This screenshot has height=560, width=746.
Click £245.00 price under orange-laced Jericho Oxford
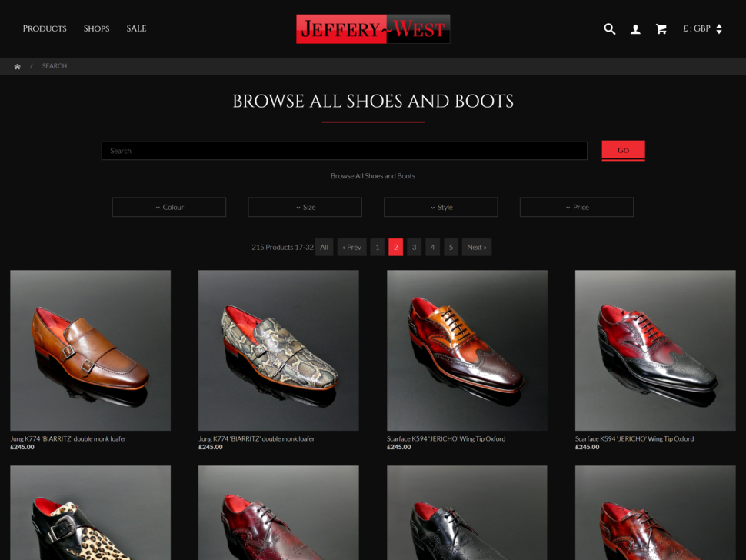click(399, 447)
